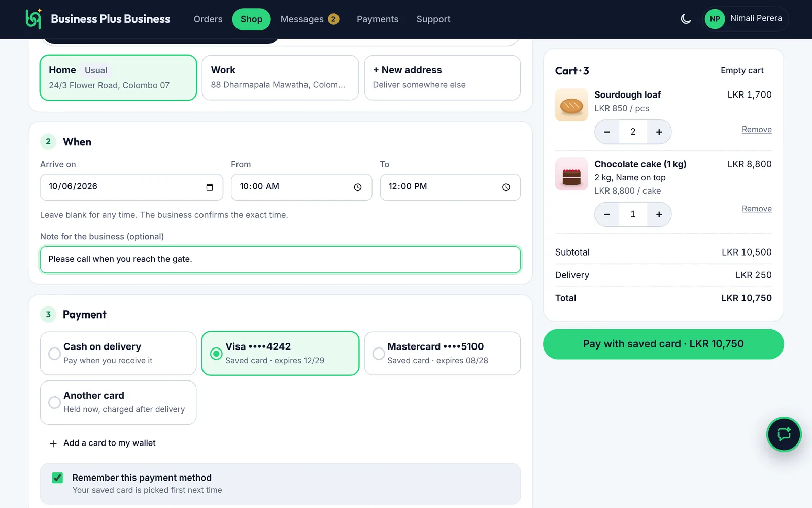Open the floating chat assistant button

click(784, 434)
